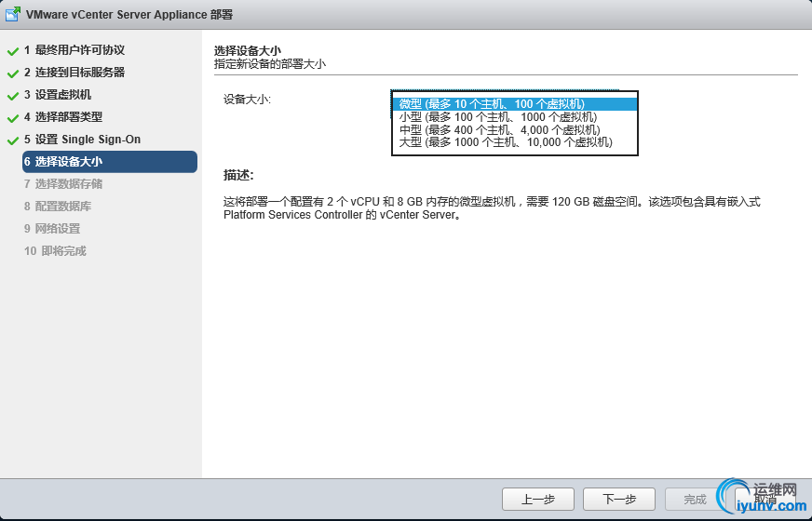Click the green checkmark beside step 4 选择部署类型
This screenshot has width=812, height=521.
13,118
